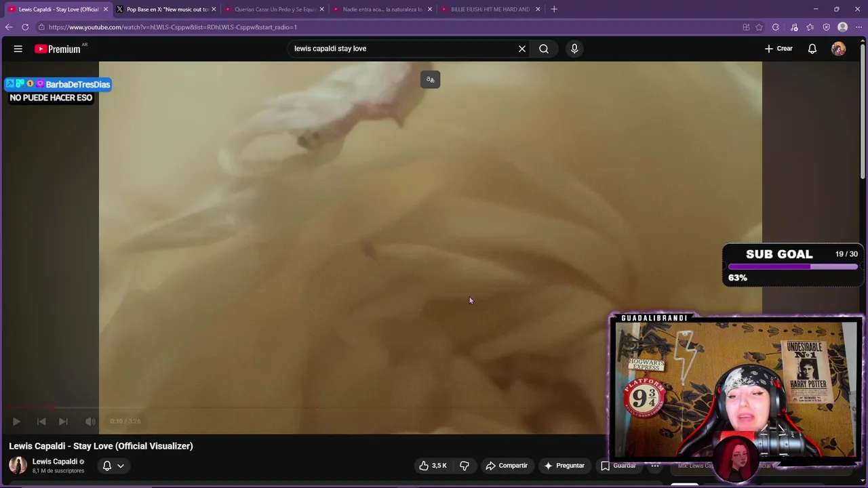Click Compartir to share the video
This screenshot has width=868, height=488.
coord(507,466)
